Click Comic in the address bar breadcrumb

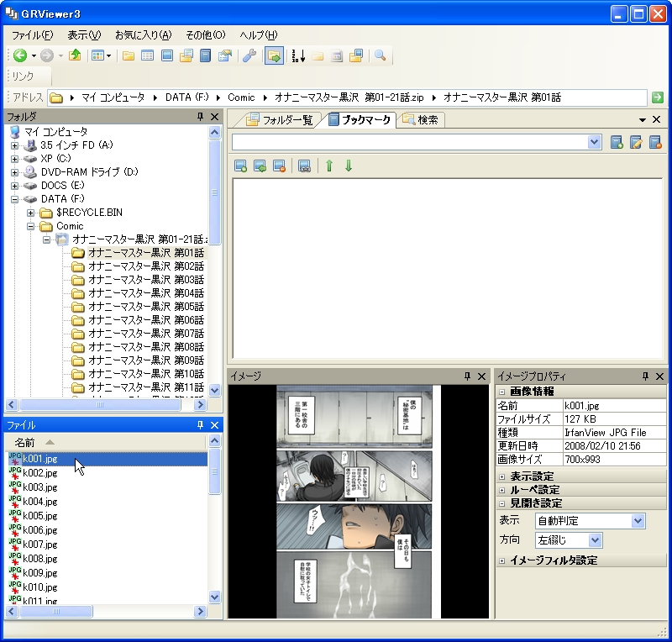click(x=241, y=97)
